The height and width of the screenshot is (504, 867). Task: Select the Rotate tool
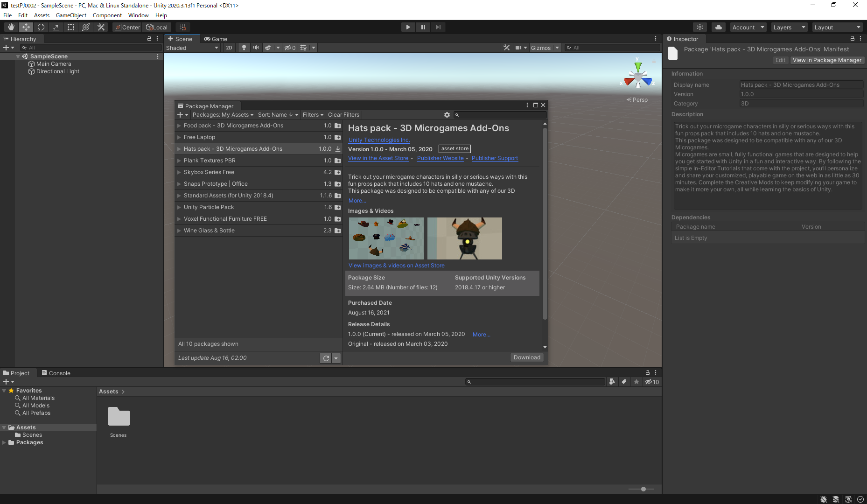point(41,27)
